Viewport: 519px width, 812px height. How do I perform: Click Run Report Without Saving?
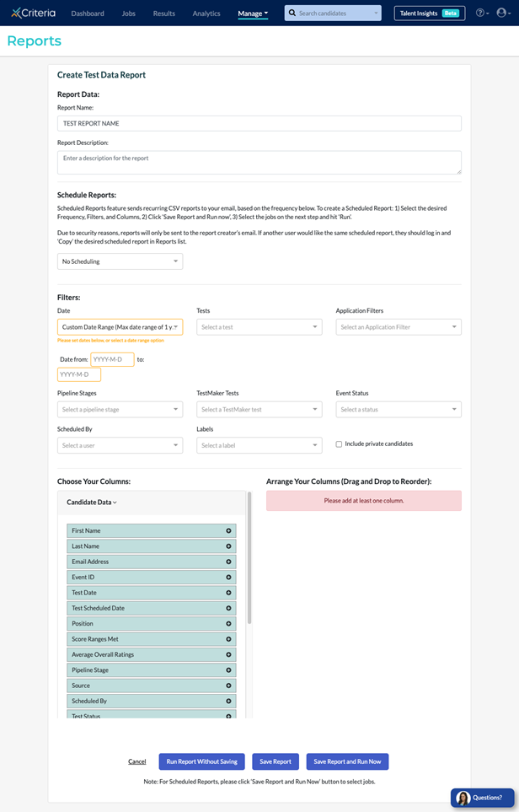click(202, 761)
